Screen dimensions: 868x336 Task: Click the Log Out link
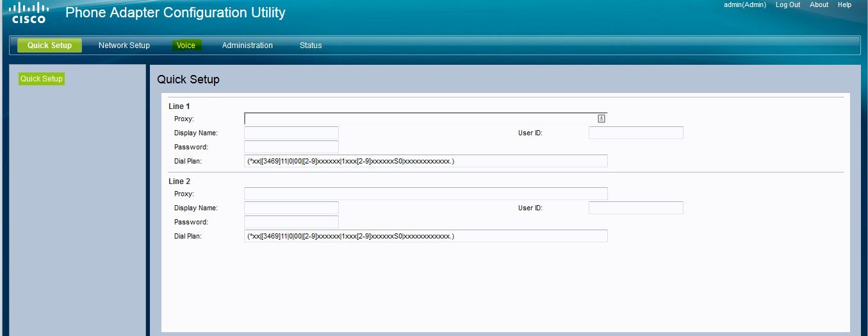[x=788, y=4]
